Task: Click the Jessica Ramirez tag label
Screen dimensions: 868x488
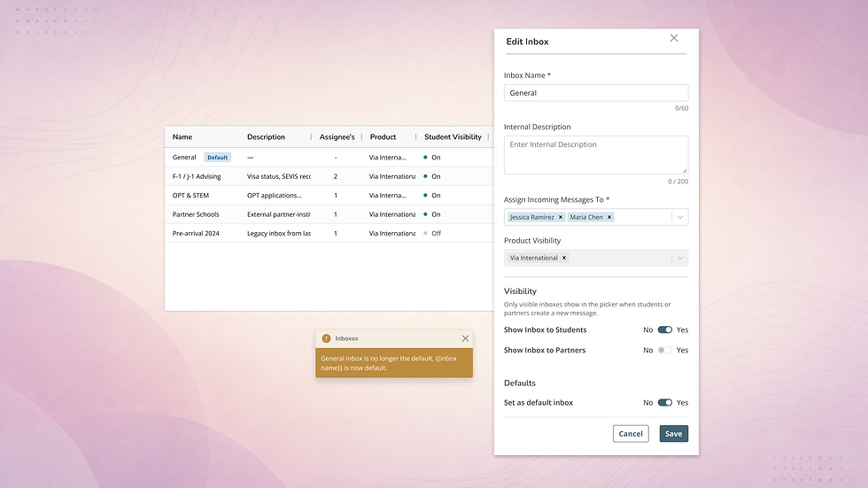Action: (531, 218)
